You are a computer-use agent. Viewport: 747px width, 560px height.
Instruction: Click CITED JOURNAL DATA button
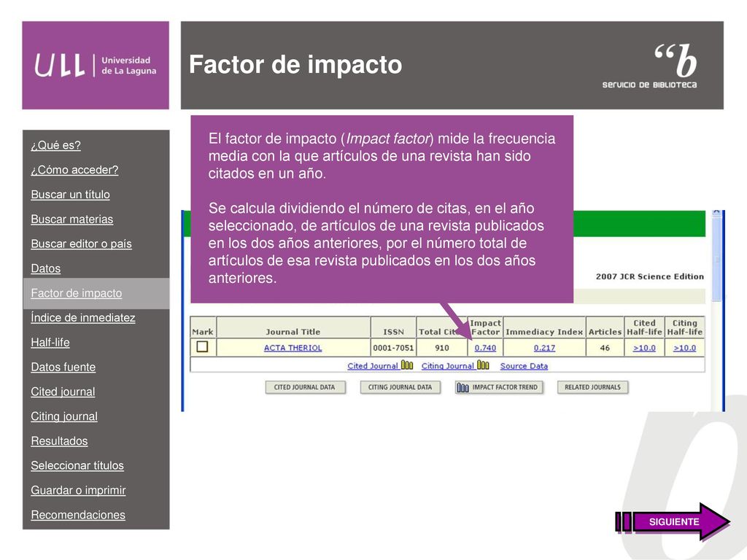pos(304,387)
